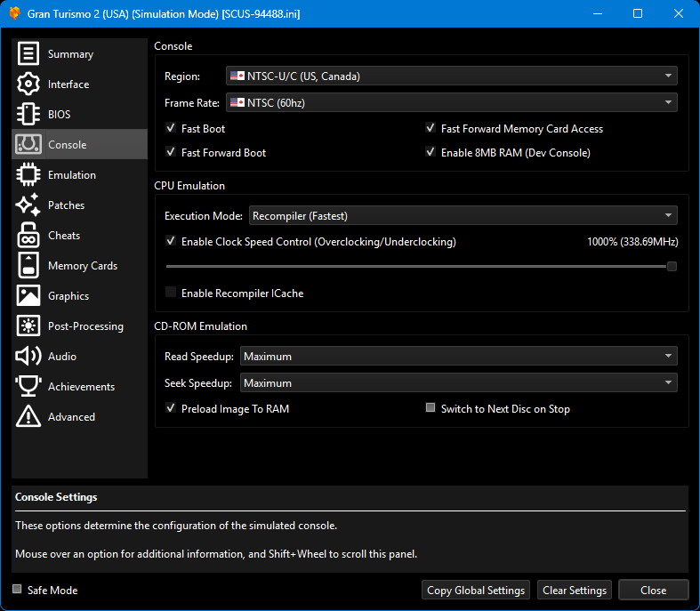Click the Cheats padlock icon
700x611 pixels.
coord(28,236)
